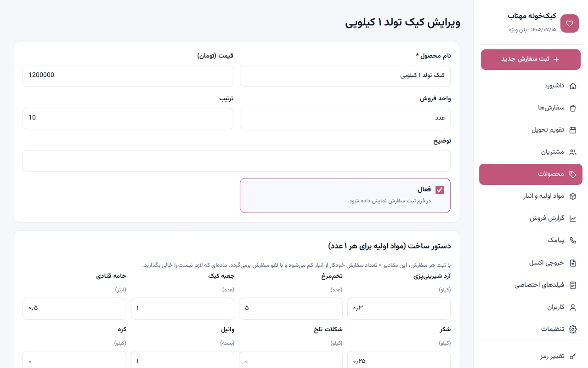Uncheck the فعال checkbox
The width and height of the screenshot is (588, 368).
440,190
